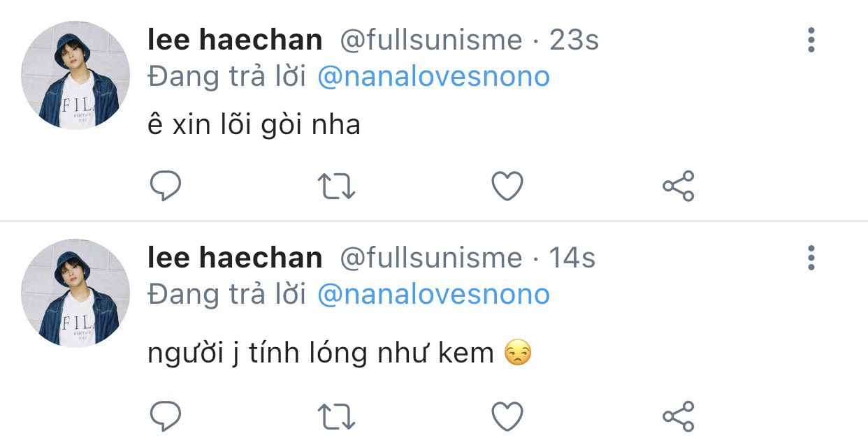Share the "ê xin lỗi gòi nha" tweet
868x440 pixels.
[678, 186]
